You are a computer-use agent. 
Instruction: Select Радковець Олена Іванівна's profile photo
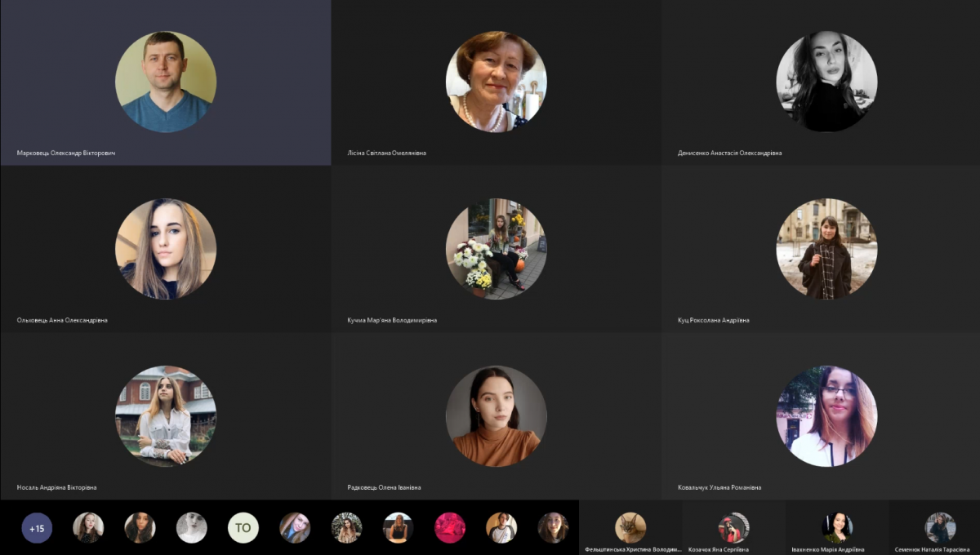tap(496, 416)
